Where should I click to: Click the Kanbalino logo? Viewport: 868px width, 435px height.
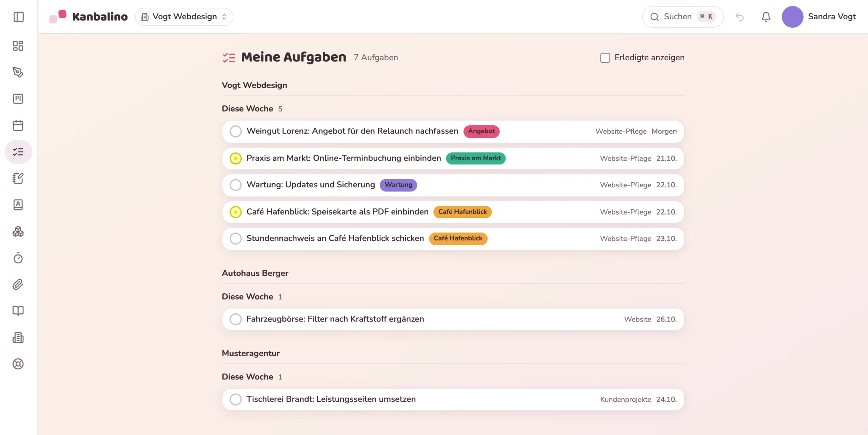(89, 16)
